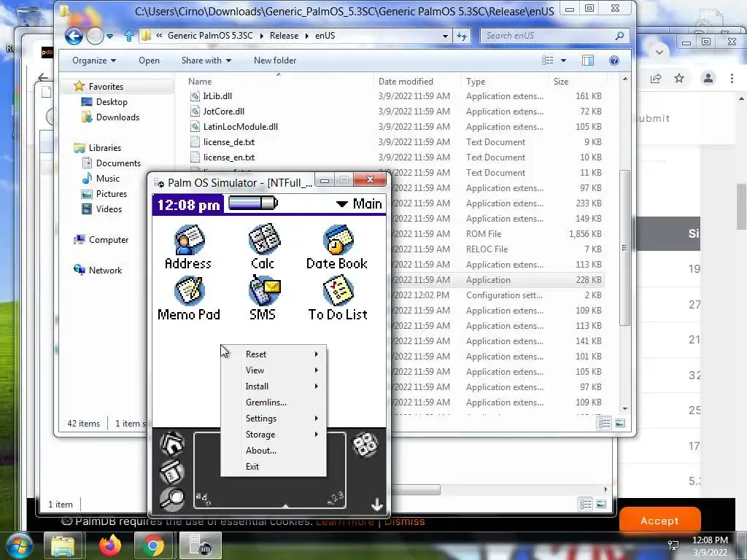Open the To Do List app
This screenshot has width=747, height=560.
338,298
